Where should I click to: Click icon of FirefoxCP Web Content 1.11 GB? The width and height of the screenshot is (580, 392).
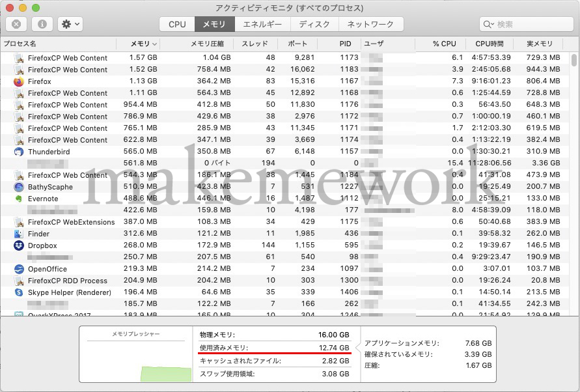[19, 93]
